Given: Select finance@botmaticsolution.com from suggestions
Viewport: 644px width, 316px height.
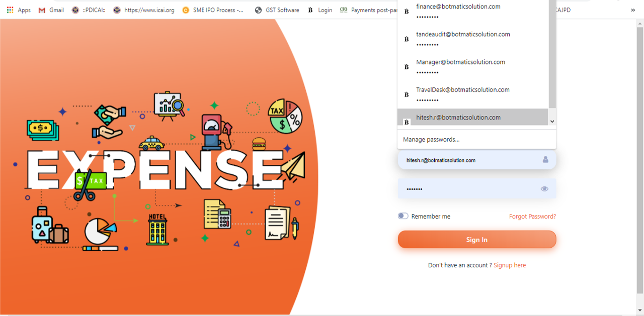Looking at the screenshot, I should click(458, 11).
